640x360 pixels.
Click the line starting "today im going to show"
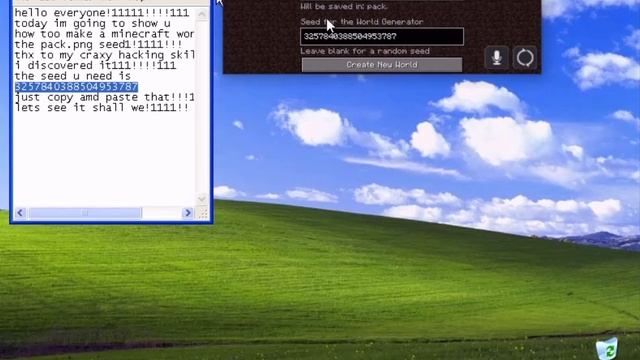click(x=93, y=23)
